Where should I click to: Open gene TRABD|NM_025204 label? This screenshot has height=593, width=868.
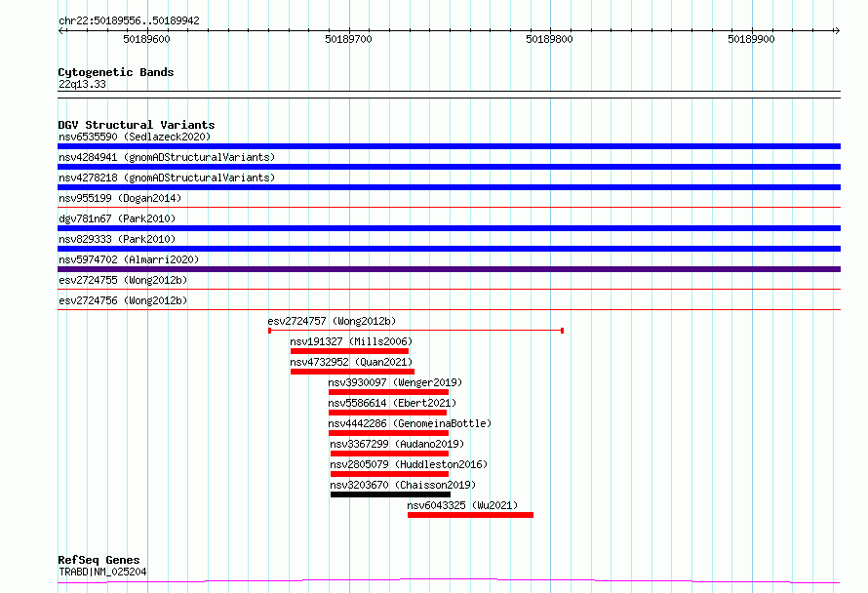(102, 572)
